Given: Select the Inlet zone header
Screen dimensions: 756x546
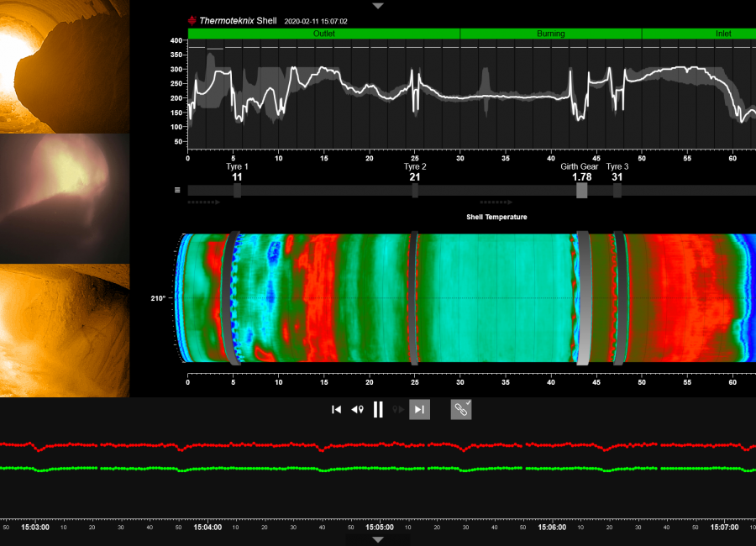Looking at the screenshot, I should [699, 34].
